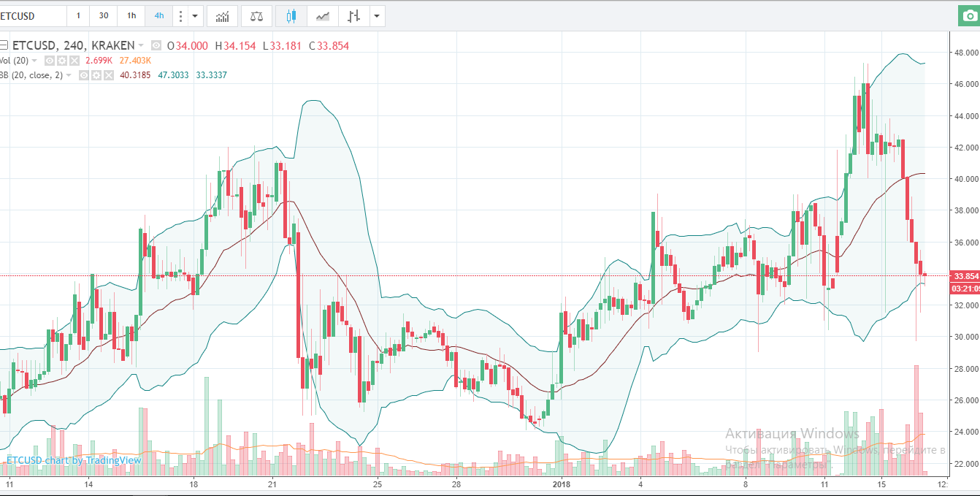Toggle visibility of the Vol indicator
The image size is (980, 496).
(x=50, y=61)
